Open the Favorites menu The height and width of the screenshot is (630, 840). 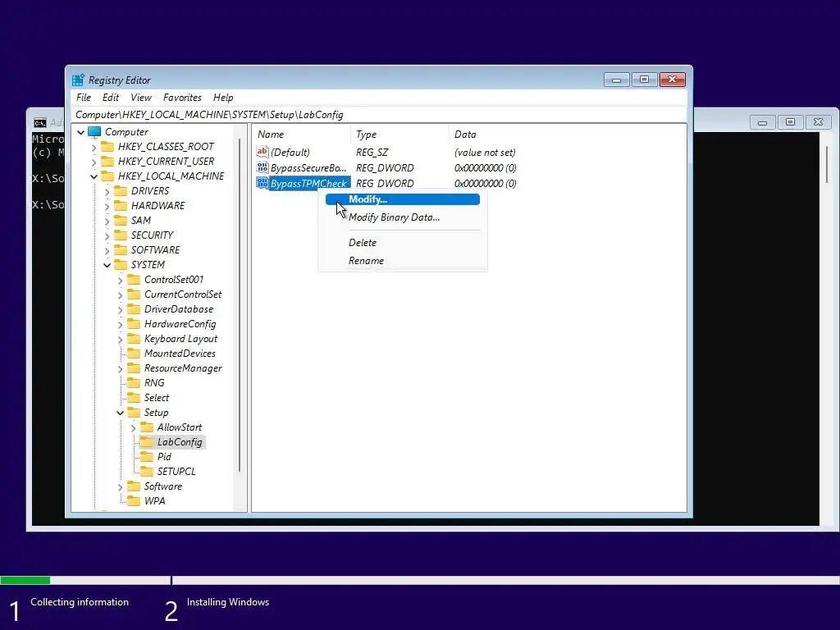182,98
